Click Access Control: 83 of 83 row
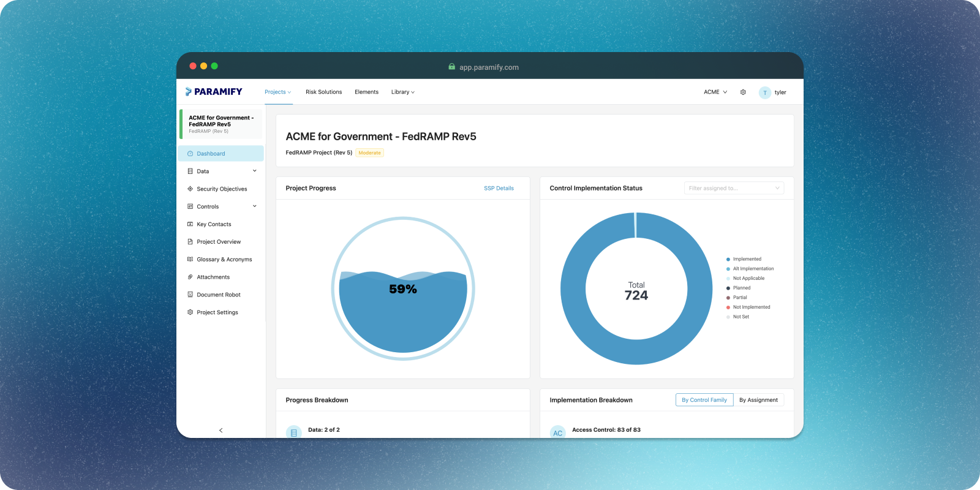This screenshot has height=490, width=980. pos(606,430)
